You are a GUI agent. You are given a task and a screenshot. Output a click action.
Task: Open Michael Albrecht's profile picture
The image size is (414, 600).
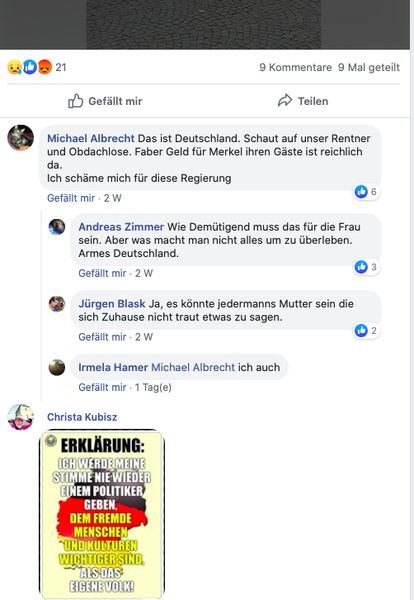21,138
